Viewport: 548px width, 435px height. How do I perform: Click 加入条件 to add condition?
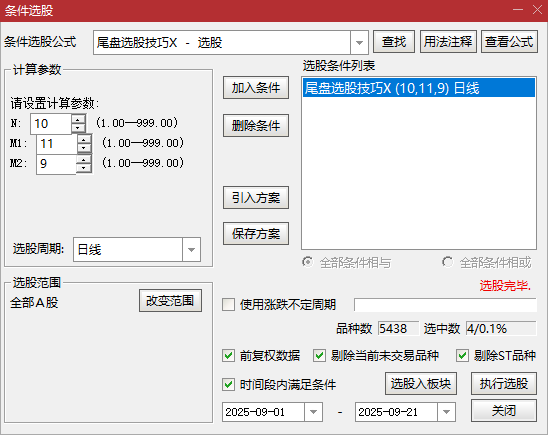256,88
